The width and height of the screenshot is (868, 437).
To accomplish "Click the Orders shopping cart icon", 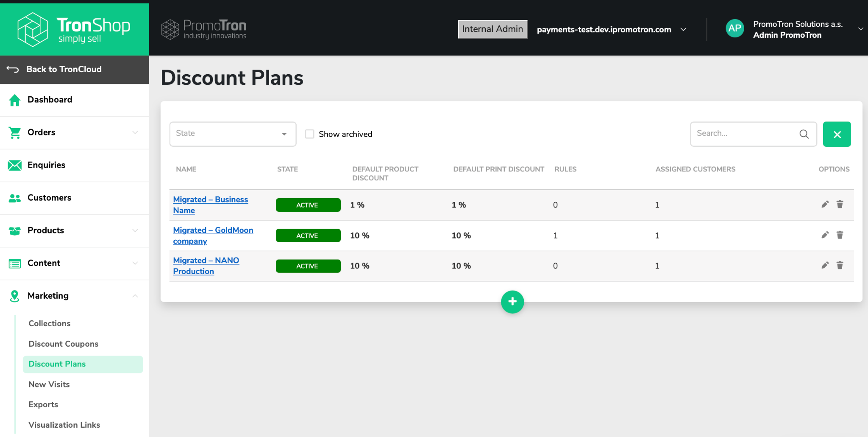I will [15, 133].
